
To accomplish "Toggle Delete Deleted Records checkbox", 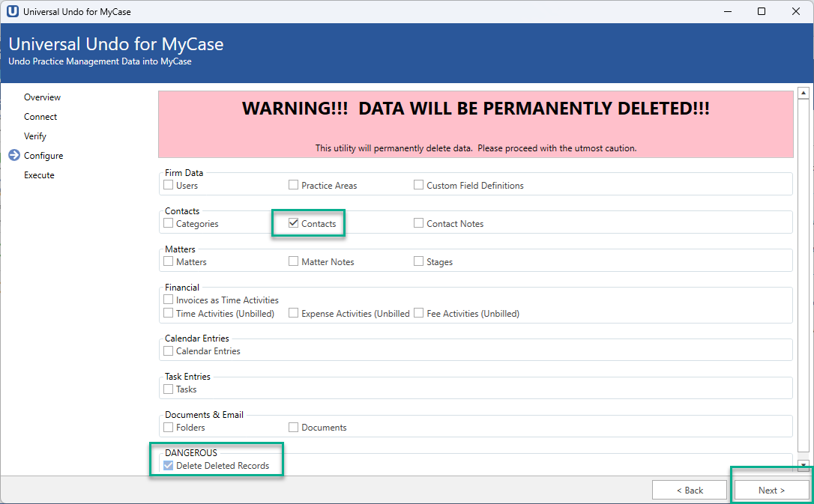I will click(168, 466).
